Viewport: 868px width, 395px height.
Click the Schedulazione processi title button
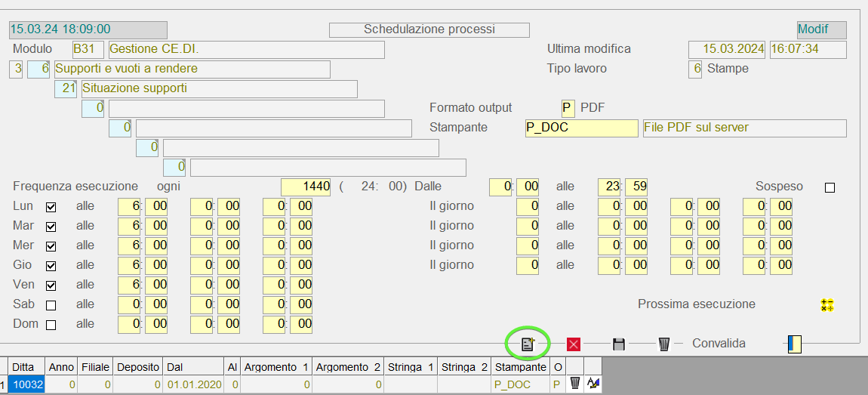click(429, 30)
